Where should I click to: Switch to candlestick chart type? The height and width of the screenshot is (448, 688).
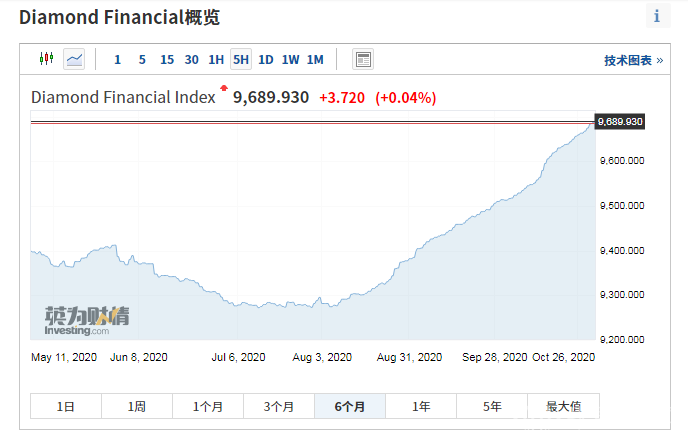coord(45,59)
